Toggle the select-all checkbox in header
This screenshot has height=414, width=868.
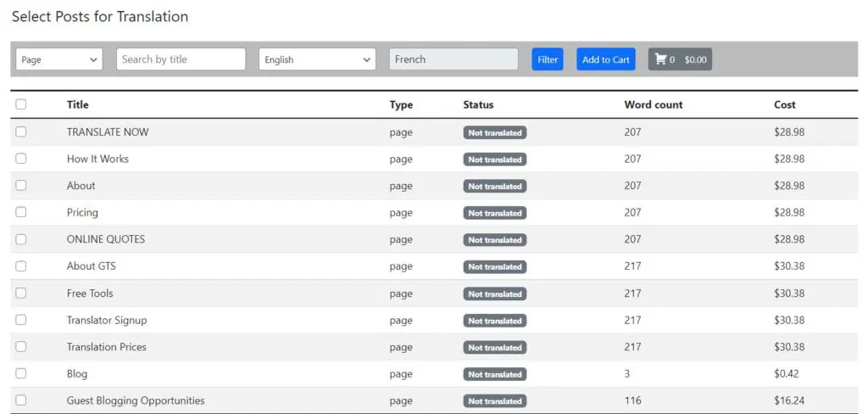click(21, 104)
